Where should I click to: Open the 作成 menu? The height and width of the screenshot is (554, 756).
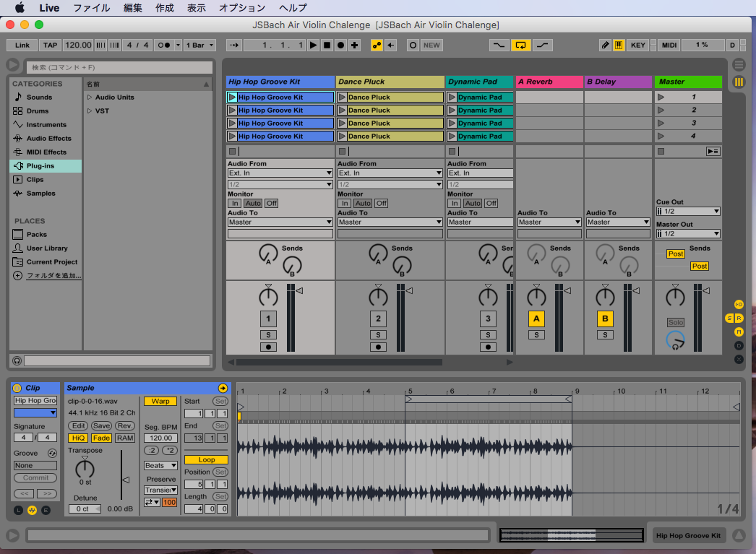[x=164, y=8]
